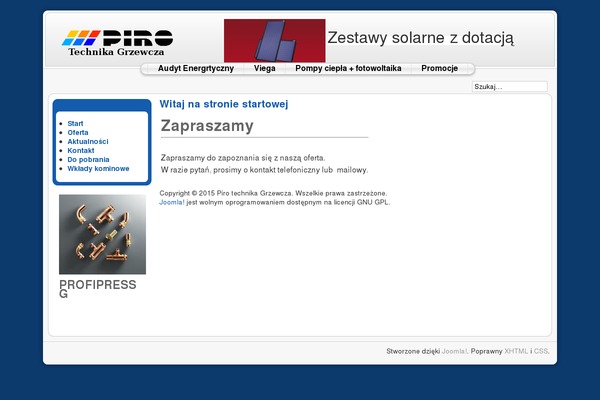Open the solar panels banner image
The height and width of the screenshot is (400, 600).
pyautogui.click(x=275, y=41)
